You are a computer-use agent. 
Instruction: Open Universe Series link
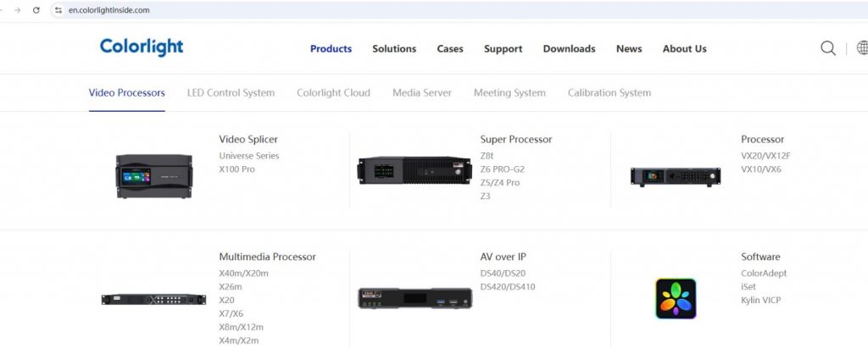(249, 156)
